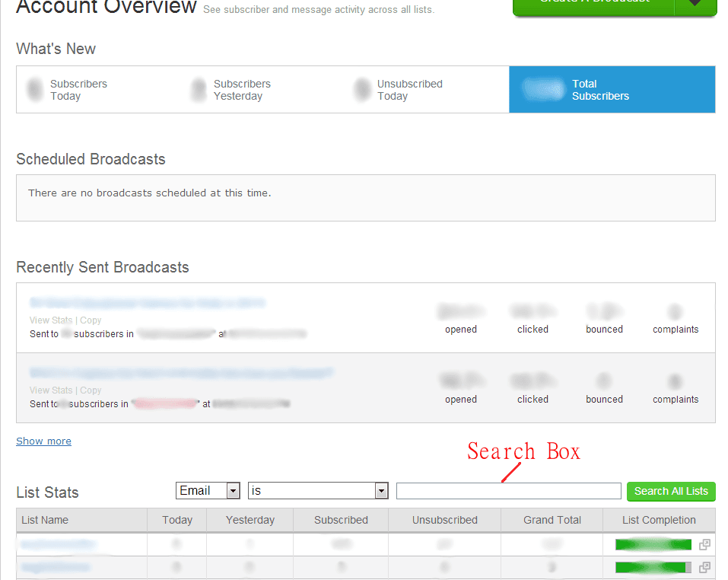Click "complaints" stat of the first broadcast
This screenshot has width=728, height=580.
point(676,319)
